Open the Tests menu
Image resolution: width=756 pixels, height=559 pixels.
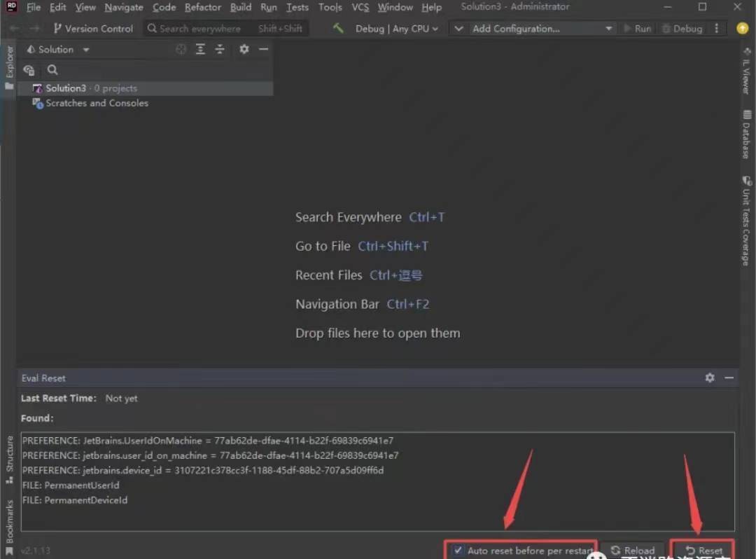coord(297,7)
